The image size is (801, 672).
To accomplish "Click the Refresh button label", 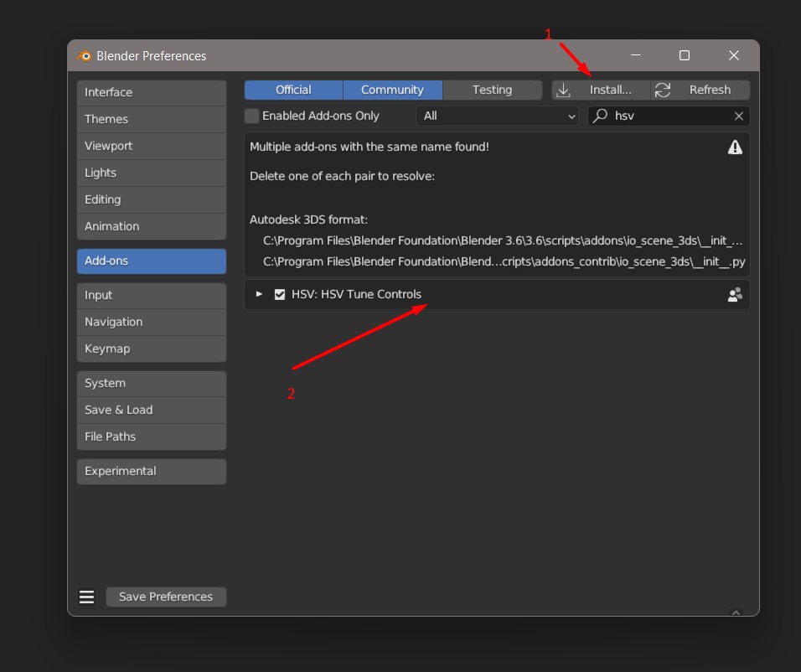I will click(710, 90).
